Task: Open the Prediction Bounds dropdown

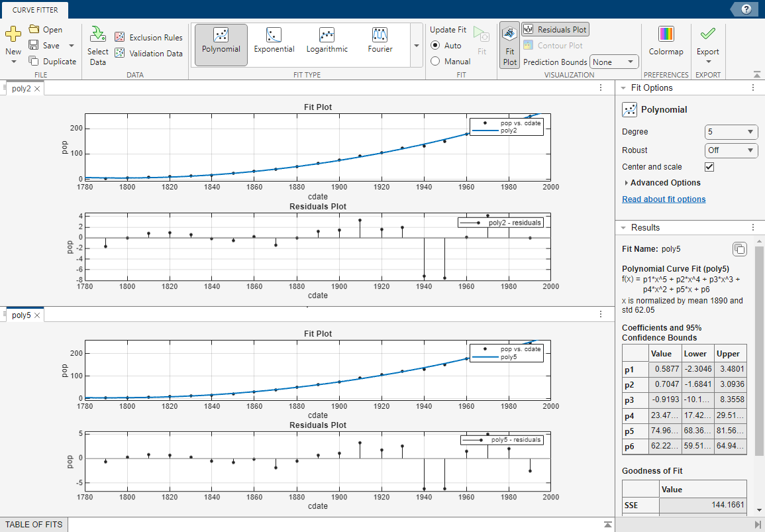Action: (x=614, y=62)
